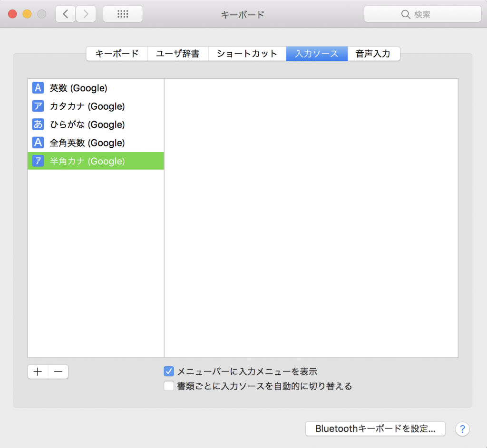Click the ひらがな (Google) hiragana icon
The image size is (487, 448).
click(38, 124)
